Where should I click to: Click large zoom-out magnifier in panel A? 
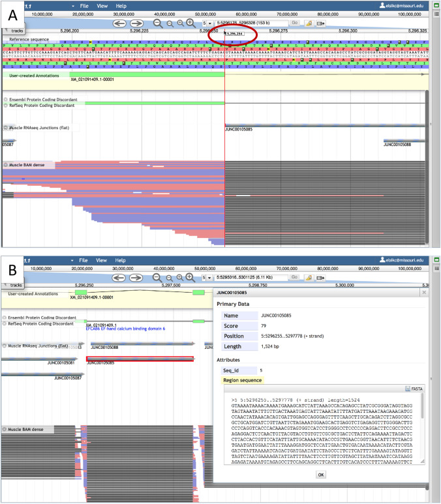pos(158,23)
